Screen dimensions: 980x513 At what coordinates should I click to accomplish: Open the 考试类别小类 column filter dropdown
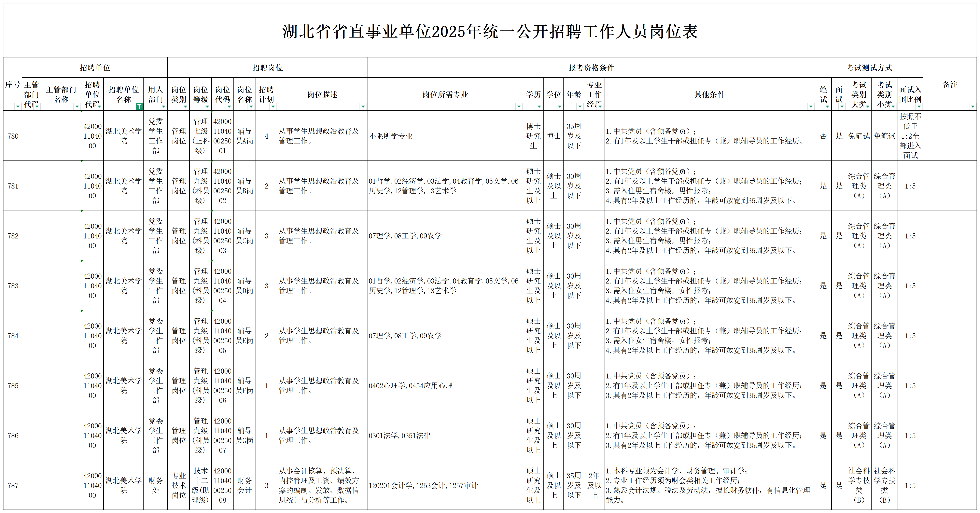click(893, 107)
